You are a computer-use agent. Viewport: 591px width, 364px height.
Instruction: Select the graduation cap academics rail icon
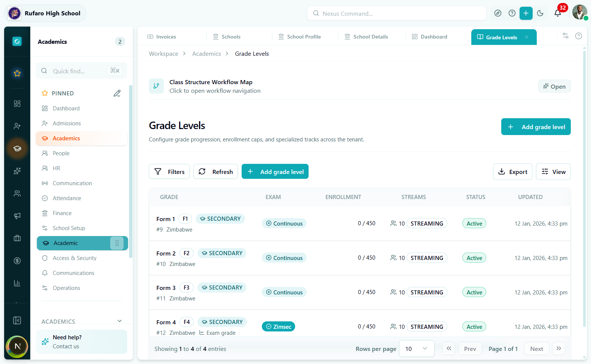17,149
